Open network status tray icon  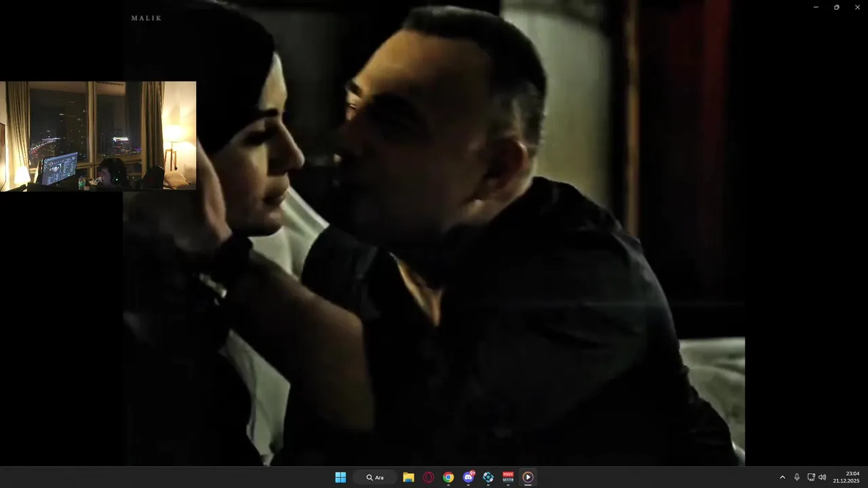811,477
